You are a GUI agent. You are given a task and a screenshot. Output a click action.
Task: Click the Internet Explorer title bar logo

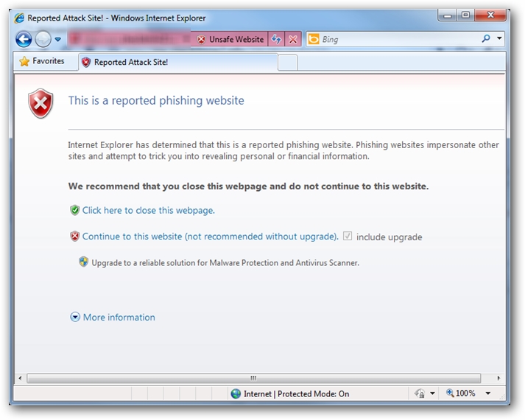[x=19, y=18]
